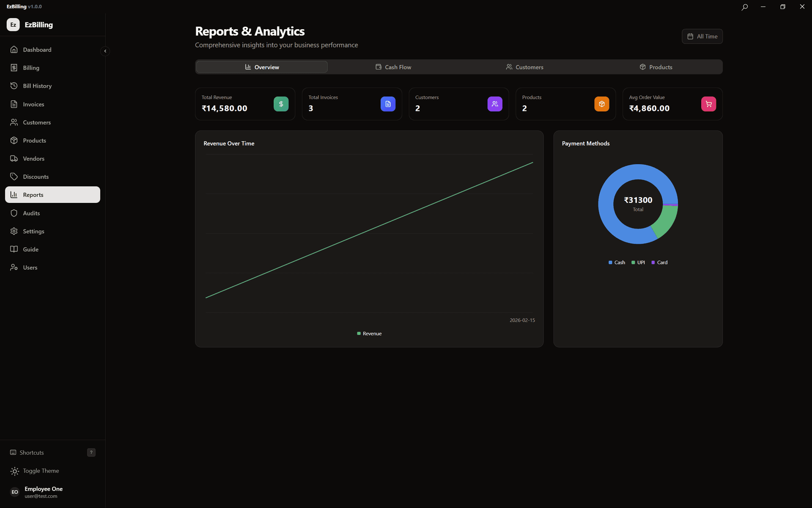
Task: Click the blue Total Invoices document icon
Action: (388, 104)
